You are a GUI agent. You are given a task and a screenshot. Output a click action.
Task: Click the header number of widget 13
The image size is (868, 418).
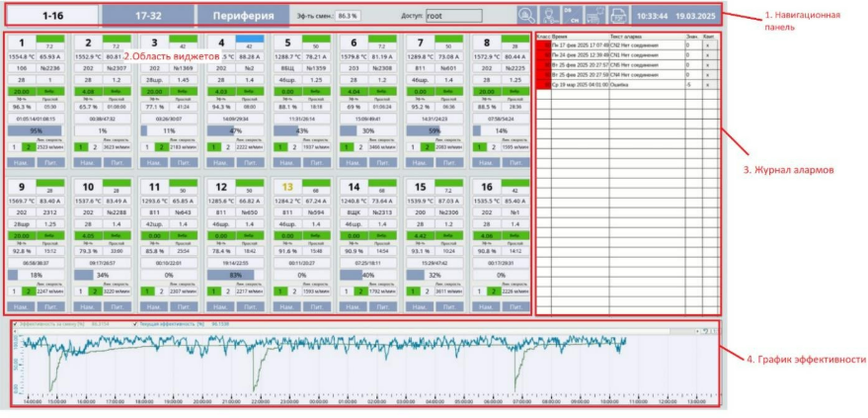coord(287,187)
